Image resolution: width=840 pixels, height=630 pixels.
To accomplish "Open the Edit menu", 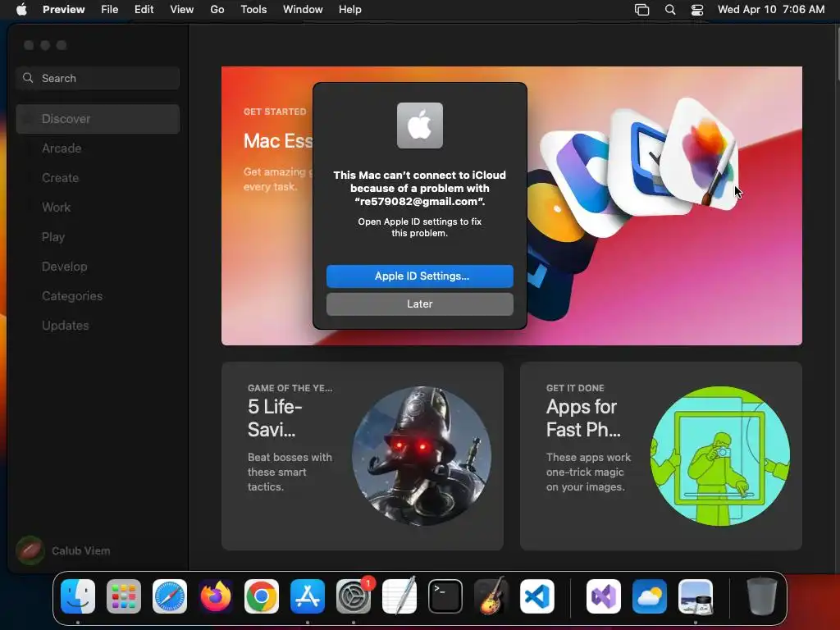I will tap(144, 9).
